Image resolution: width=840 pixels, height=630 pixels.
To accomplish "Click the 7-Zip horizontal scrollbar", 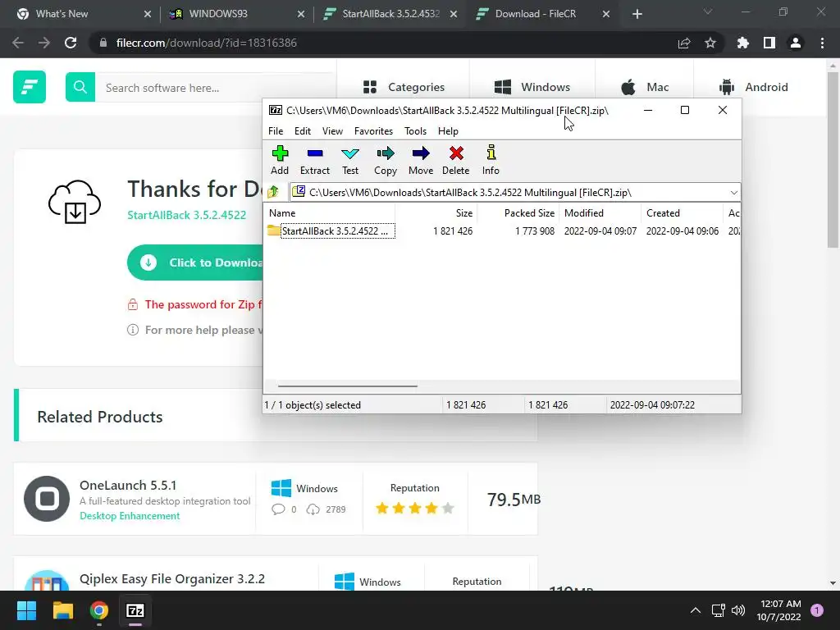I will (x=347, y=386).
